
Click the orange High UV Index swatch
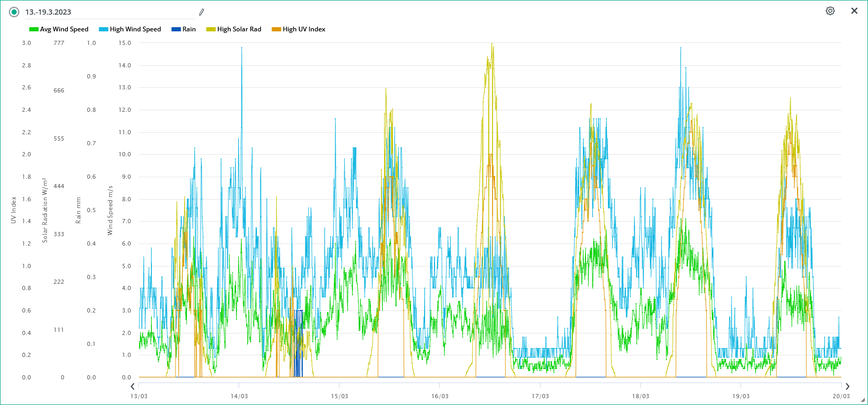click(x=276, y=29)
